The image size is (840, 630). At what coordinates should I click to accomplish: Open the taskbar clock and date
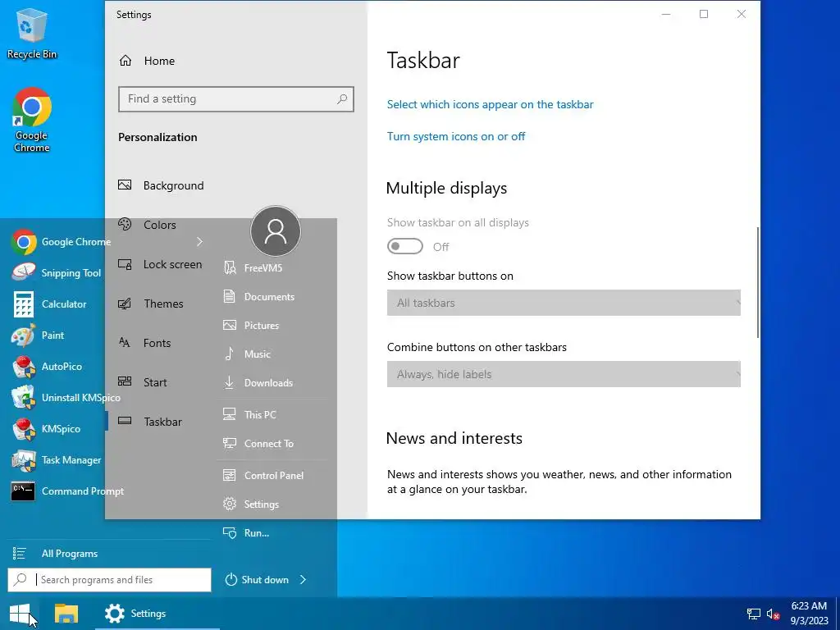(809, 614)
